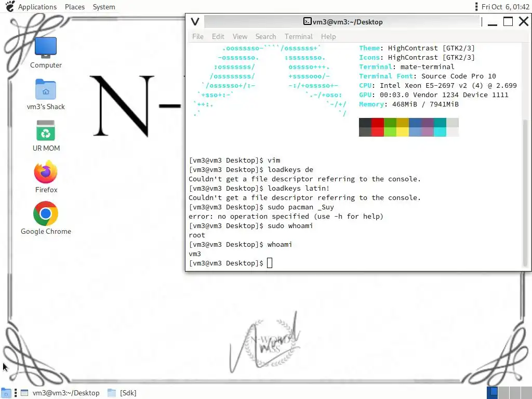The image size is (532, 399).
Task: Click the 'sudo pacman _Suy' command line
Action: [x=261, y=207]
